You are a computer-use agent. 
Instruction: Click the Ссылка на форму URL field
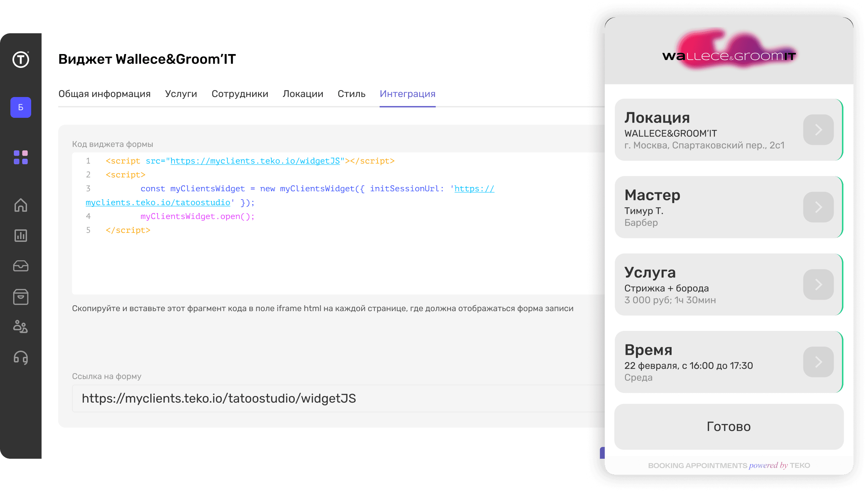pos(338,398)
